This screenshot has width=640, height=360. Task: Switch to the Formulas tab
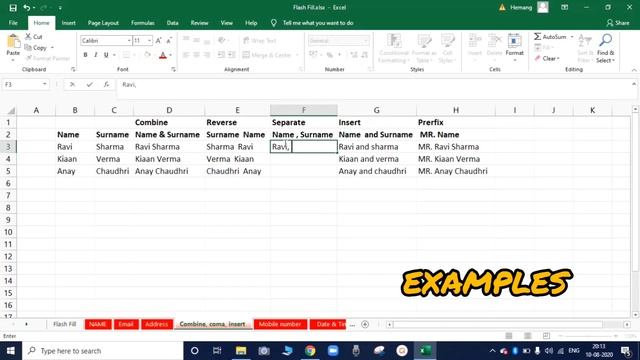(x=142, y=23)
